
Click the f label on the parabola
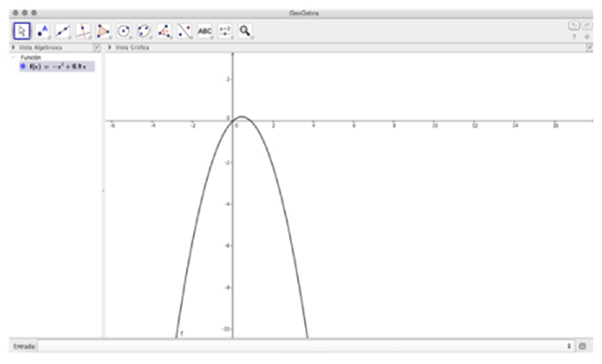[182, 333]
